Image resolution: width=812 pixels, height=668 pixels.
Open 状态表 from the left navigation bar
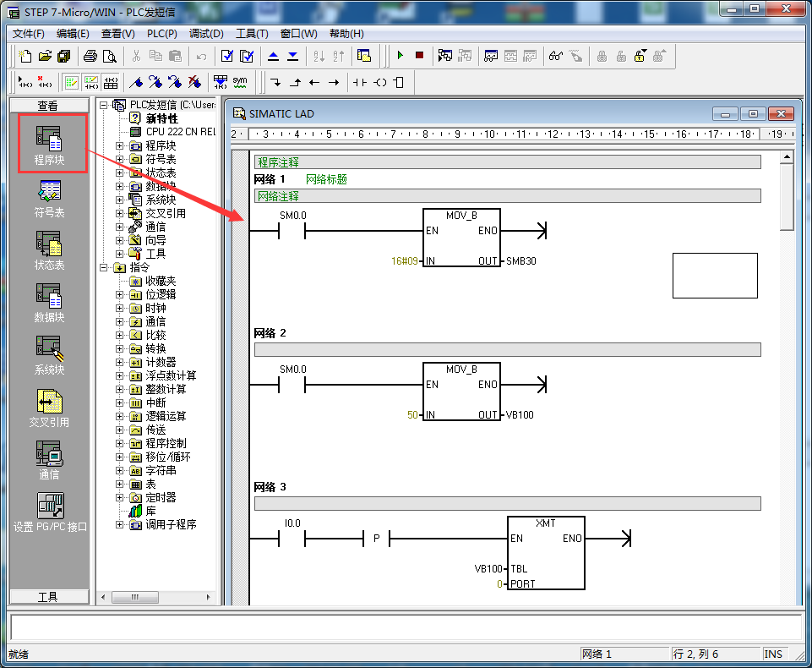click(x=49, y=251)
